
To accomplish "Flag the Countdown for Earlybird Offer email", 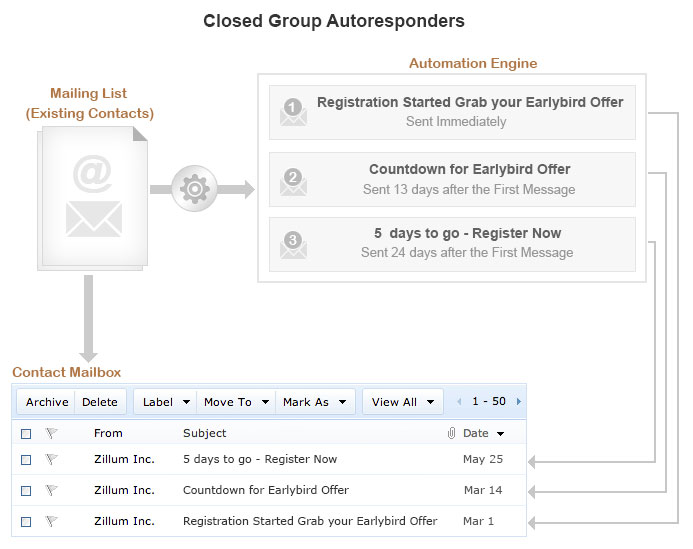I will [52, 491].
